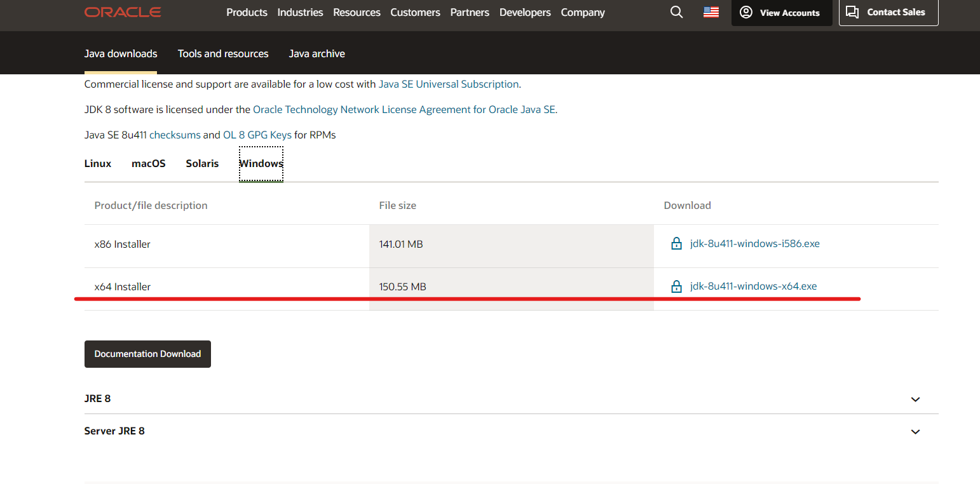The image size is (980, 484).
Task: Click the Documentation Download button
Action: (x=147, y=354)
